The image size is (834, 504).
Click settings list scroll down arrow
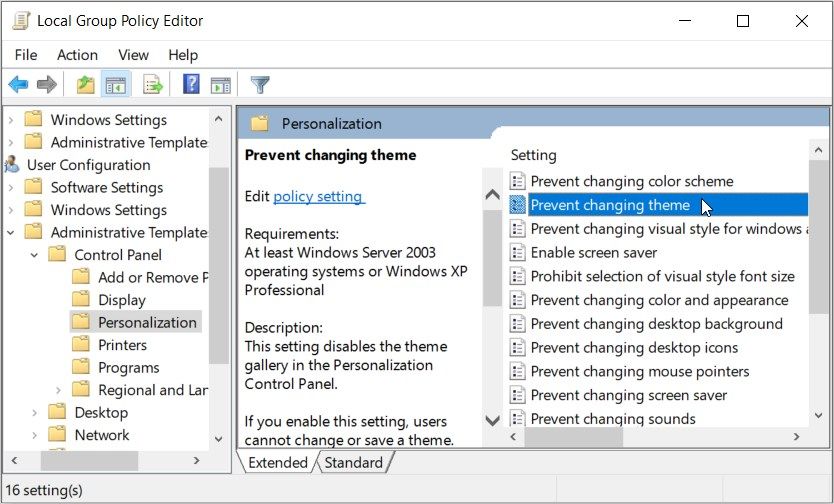tap(819, 416)
